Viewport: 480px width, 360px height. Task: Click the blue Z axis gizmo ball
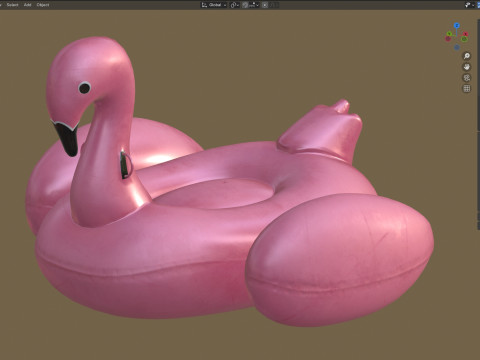[x=457, y=25]
